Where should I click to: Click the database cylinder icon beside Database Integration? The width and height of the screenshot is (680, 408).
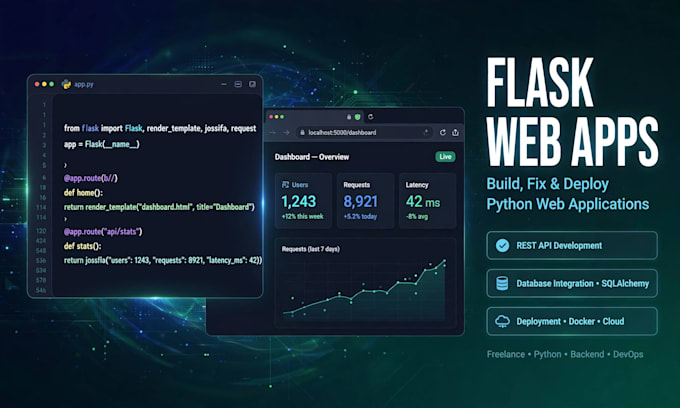(x=502, y=284)
